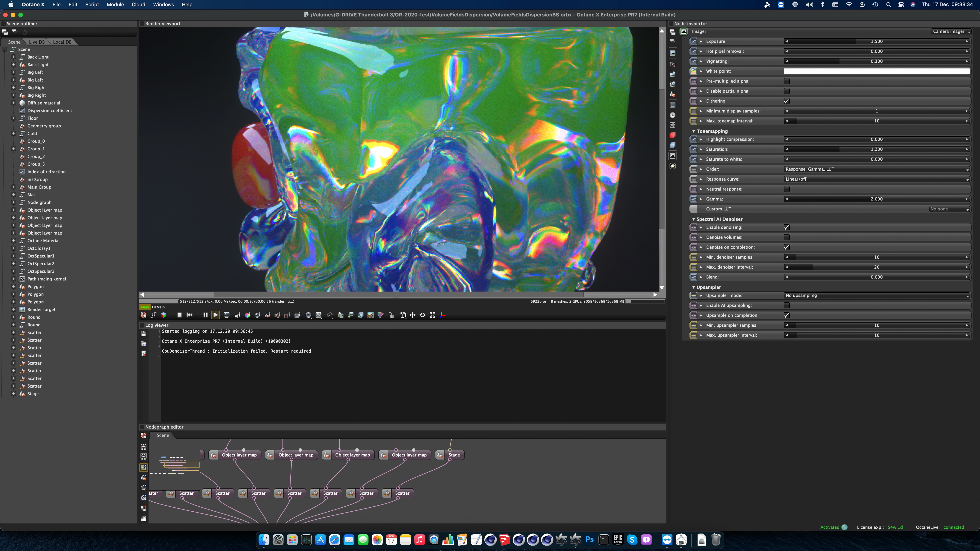Click the clear log icon in Log viewer
The image size is (980, 551).
pyautogui.click(x=143, y=354)
